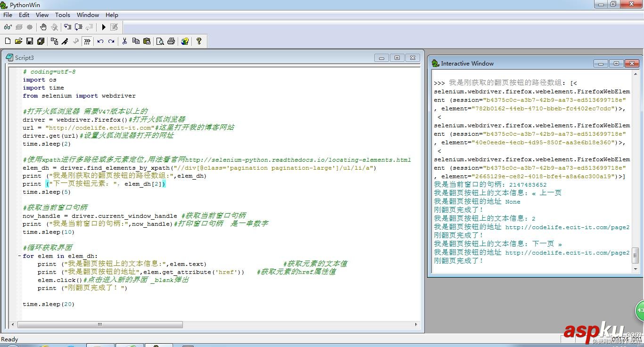Screen dimensions: 644x347
Task: Cut selection with the scissors icon
Action: coord(124,41)
